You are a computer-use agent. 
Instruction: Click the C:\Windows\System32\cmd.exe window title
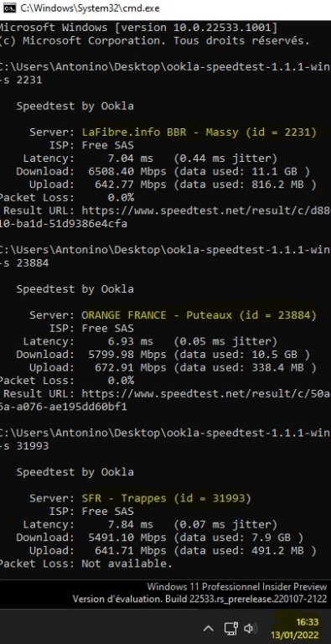[x=90, y=8]
